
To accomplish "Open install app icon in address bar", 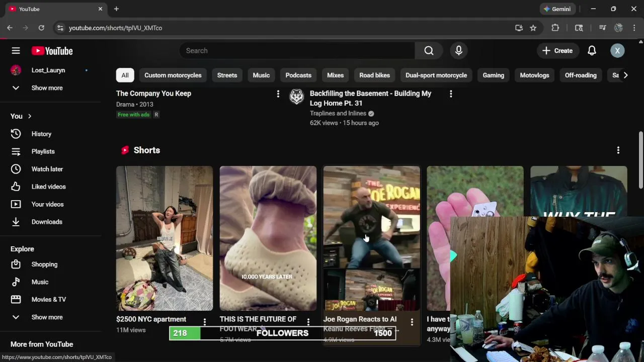I will (519, 28).
